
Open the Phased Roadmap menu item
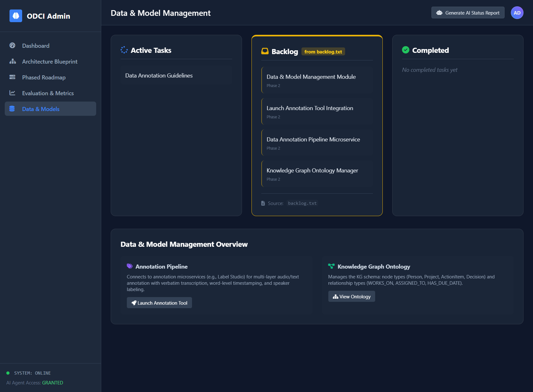coord(44,77)
